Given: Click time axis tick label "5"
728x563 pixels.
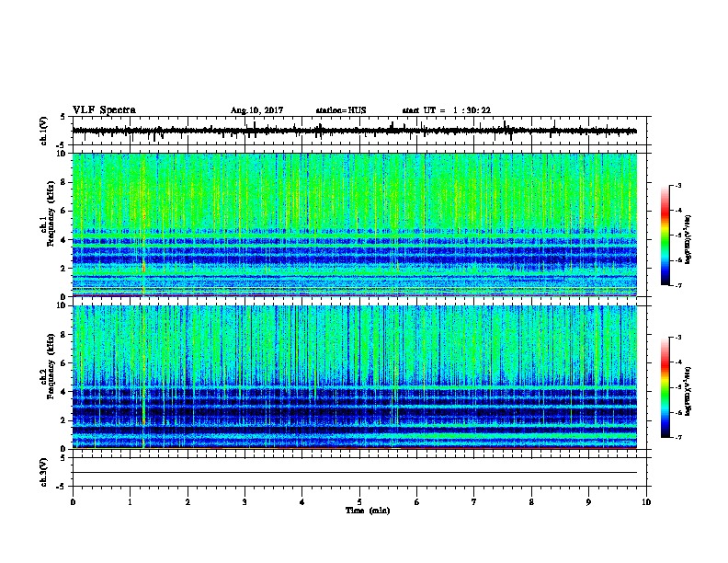Looking at the screenshot, I should pyautogui.click(x=359, y=502).
